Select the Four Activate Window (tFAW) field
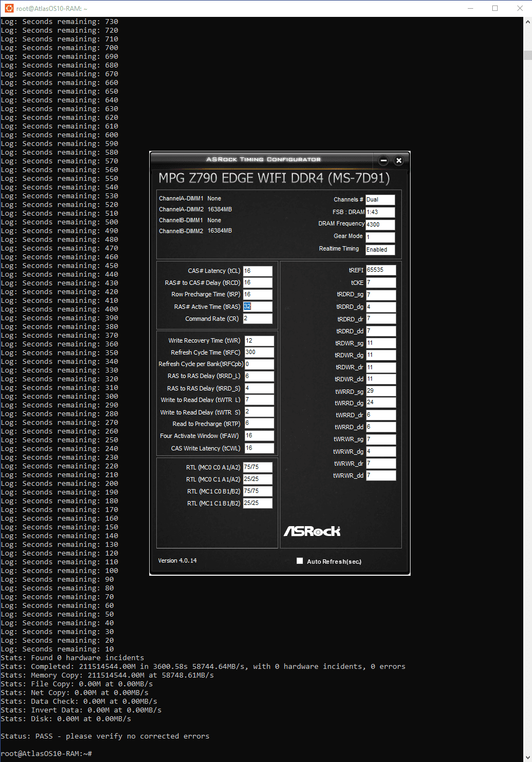532x762 pixels. tap(259, 436)
